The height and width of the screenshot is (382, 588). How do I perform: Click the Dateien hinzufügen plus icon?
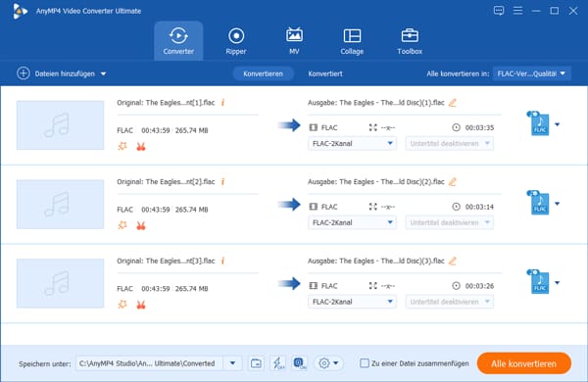24,73
